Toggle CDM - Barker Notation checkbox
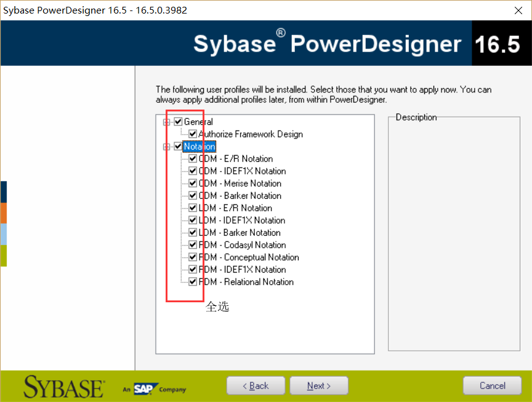Viewport: 532px width, 402px height. (193, 195)
